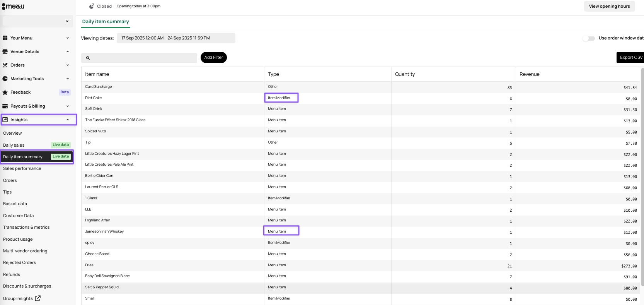Screen dimensions: 644x305
Task: Click the Payouts & billing card icon
Action: tap(5, 106)
